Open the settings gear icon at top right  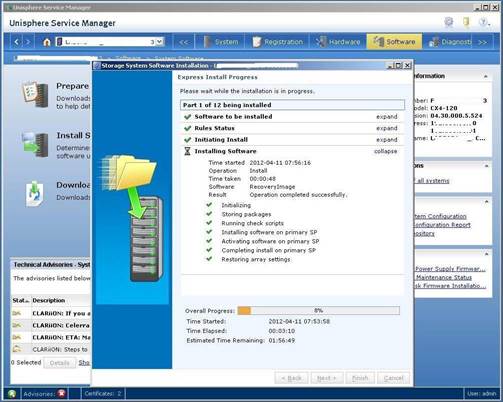(x=449, y=22)
